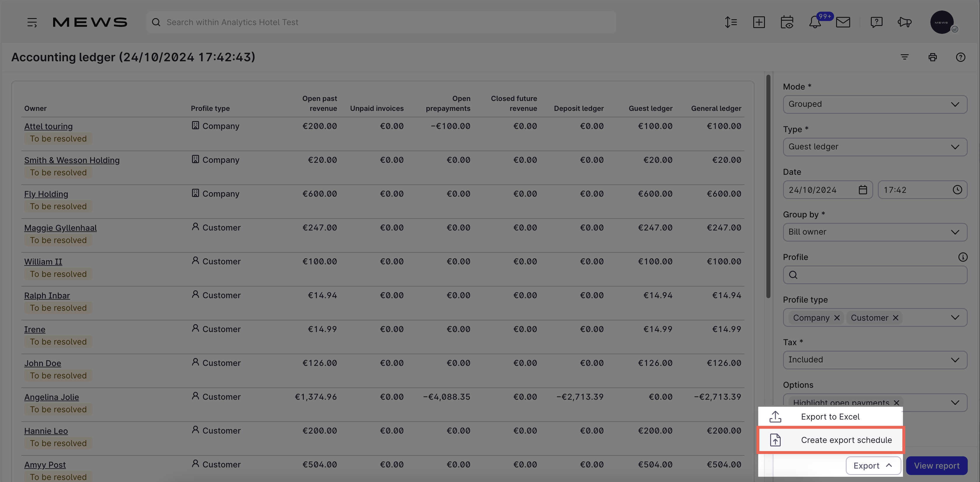Open the Mode dropdown showing Grouped
980x482 pixels.
[875, 104]
